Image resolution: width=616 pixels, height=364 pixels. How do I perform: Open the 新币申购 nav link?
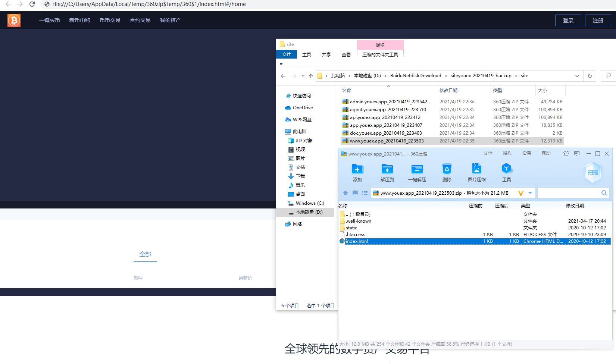80,20
